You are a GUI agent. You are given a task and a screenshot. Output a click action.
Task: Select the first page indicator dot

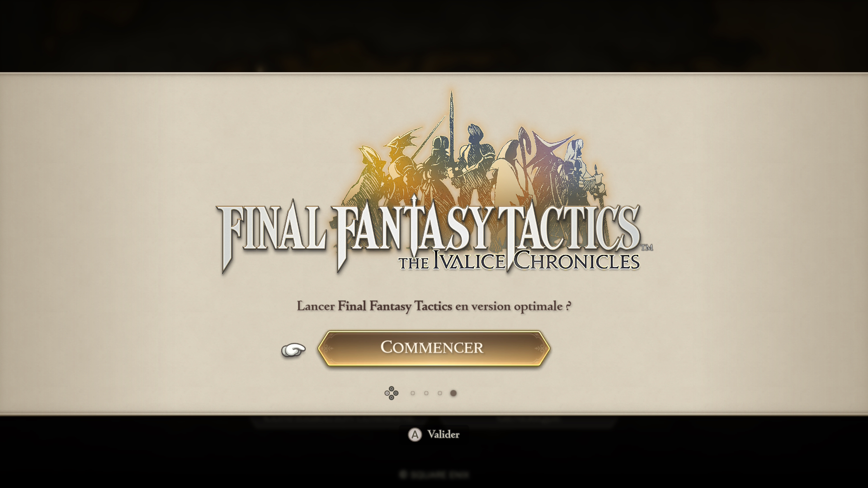pos(412,393)
